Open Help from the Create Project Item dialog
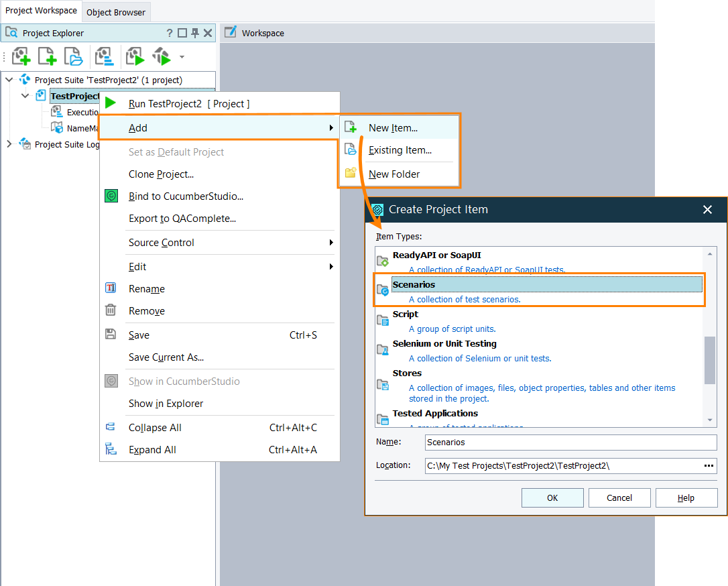 coord(686,497)
